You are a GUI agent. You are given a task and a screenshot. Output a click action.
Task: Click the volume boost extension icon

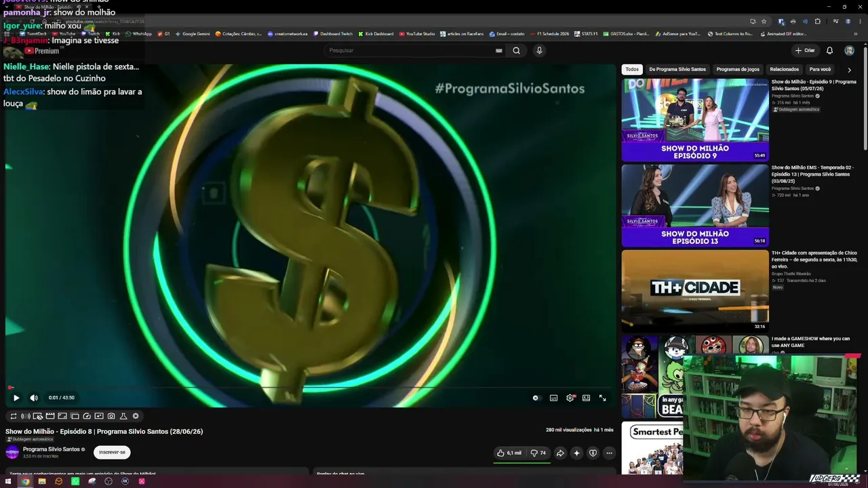point(25,416)
